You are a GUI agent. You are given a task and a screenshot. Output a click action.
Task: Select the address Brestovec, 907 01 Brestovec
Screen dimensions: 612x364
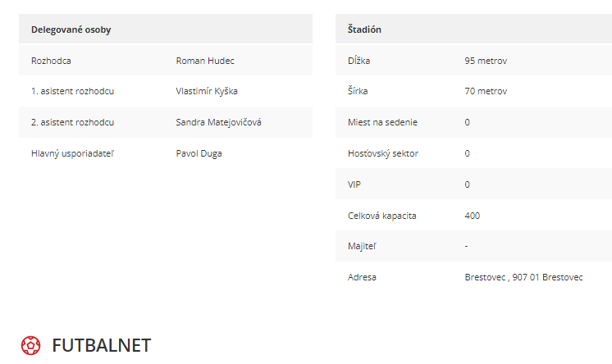pos(523,277)
